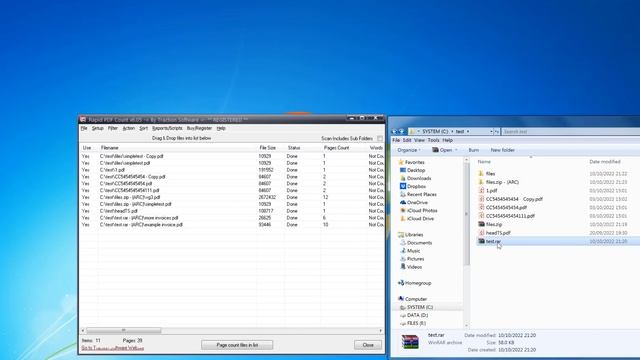Image resolution: width=640 pixels, height=360 pixels.
Task: Open the Sort menu in Rapid PDF Count
Action: (143, 128)
